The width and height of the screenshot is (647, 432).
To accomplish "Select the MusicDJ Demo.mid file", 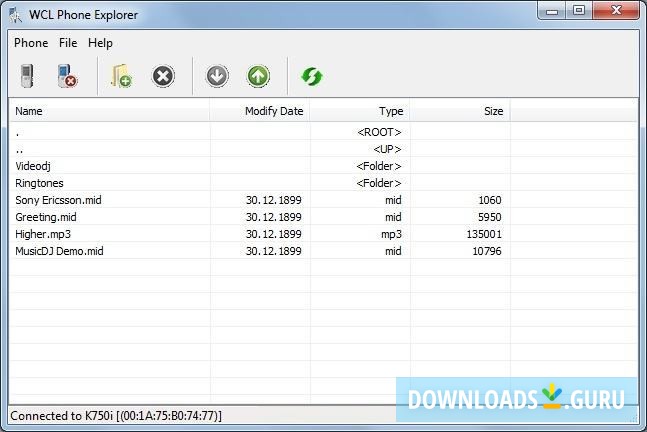I will 59,251.
